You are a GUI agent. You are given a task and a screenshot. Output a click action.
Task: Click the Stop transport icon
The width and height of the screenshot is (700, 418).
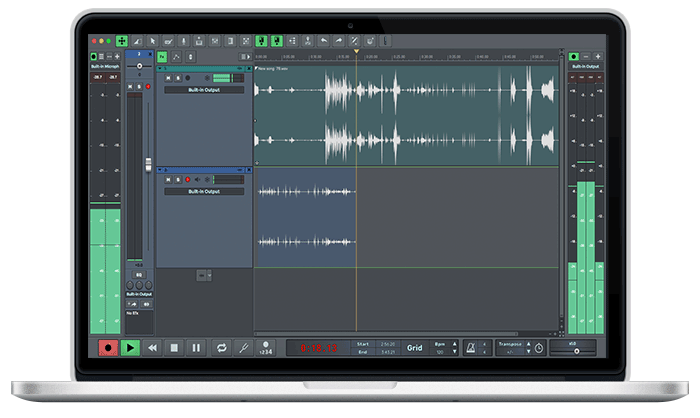click(174, 347)
